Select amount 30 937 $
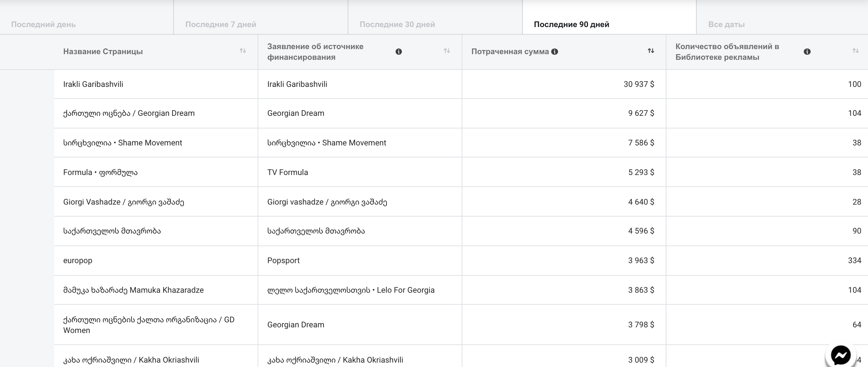The height and width of the screenshot is (367, 868). tap(638, 84)
